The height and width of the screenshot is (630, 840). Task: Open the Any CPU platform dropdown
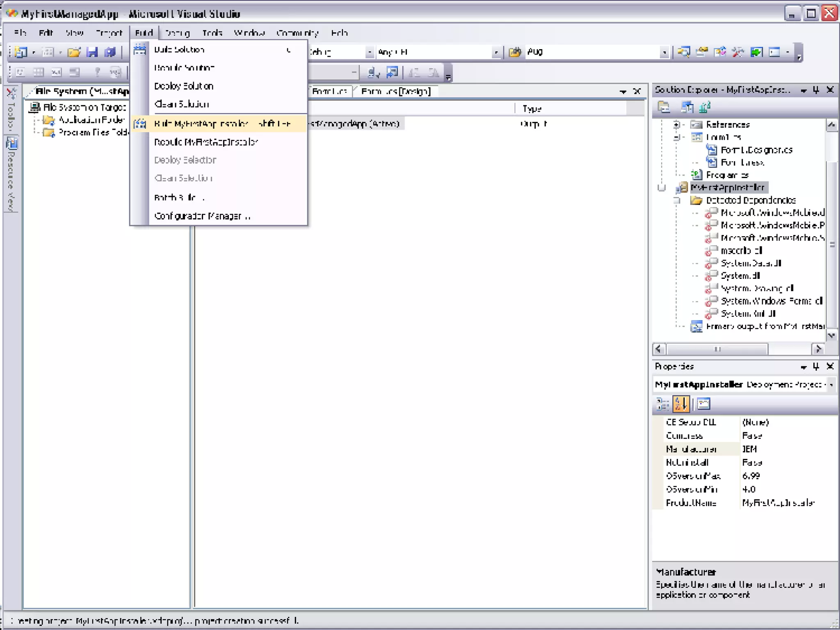pyautogui.click(x=496, y=52)
